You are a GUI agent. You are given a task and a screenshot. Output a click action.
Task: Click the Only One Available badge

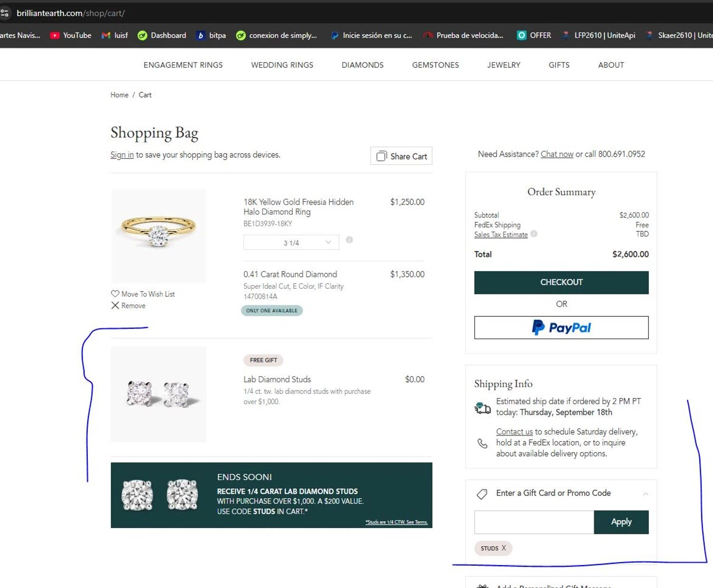pos(271,311)
